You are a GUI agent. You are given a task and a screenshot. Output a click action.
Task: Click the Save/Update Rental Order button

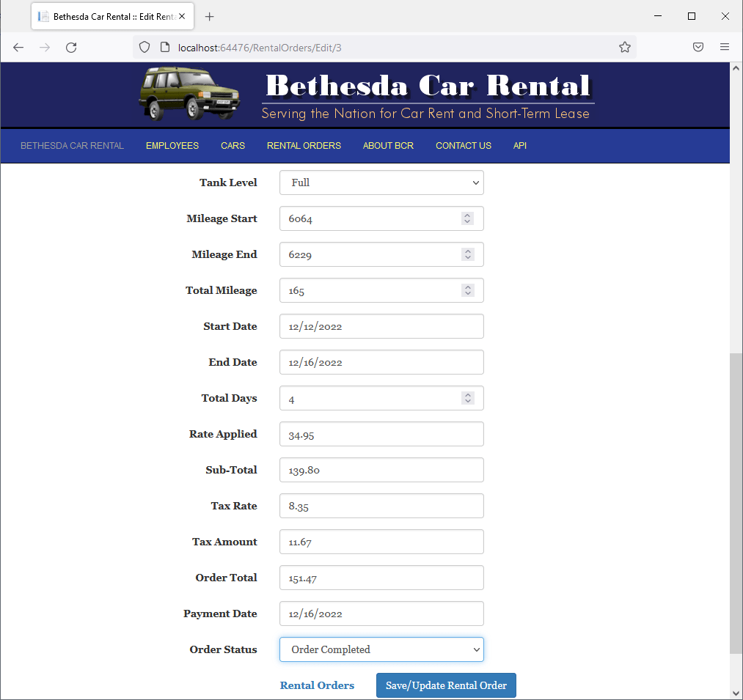click(x=445, y=685)
